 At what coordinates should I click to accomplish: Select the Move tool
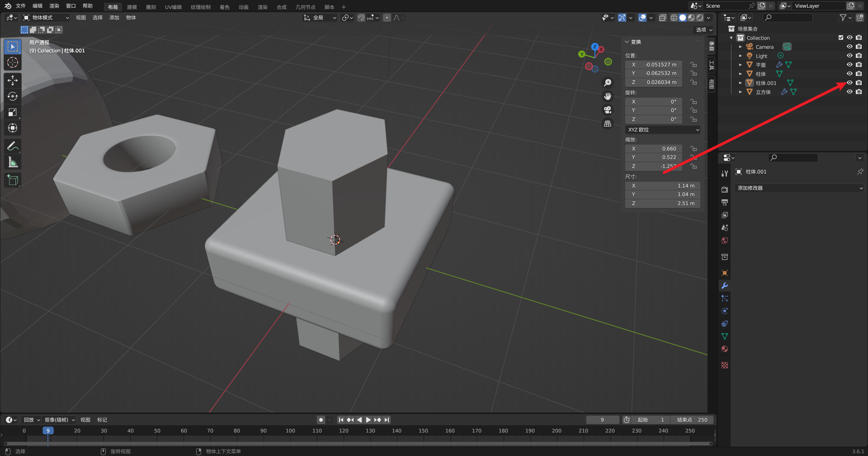click(x=13, y=80)
